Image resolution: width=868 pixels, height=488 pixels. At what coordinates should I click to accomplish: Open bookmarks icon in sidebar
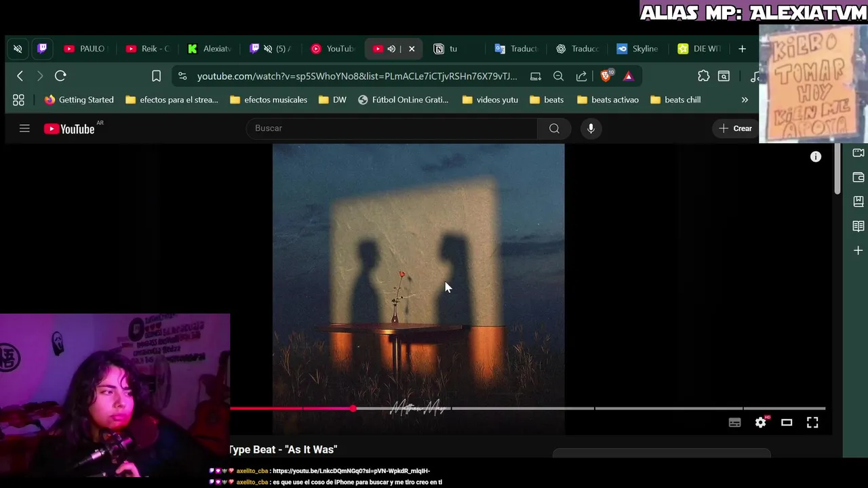coord(858,201)
